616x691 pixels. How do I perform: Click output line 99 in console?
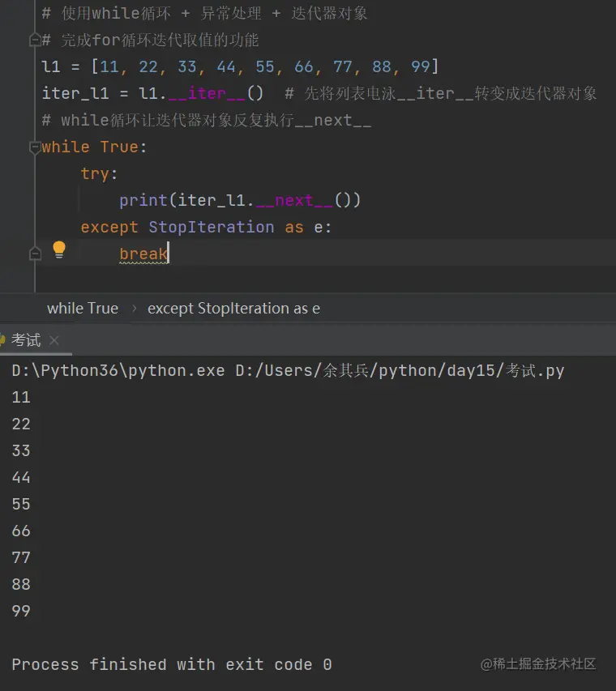[21, 611]
